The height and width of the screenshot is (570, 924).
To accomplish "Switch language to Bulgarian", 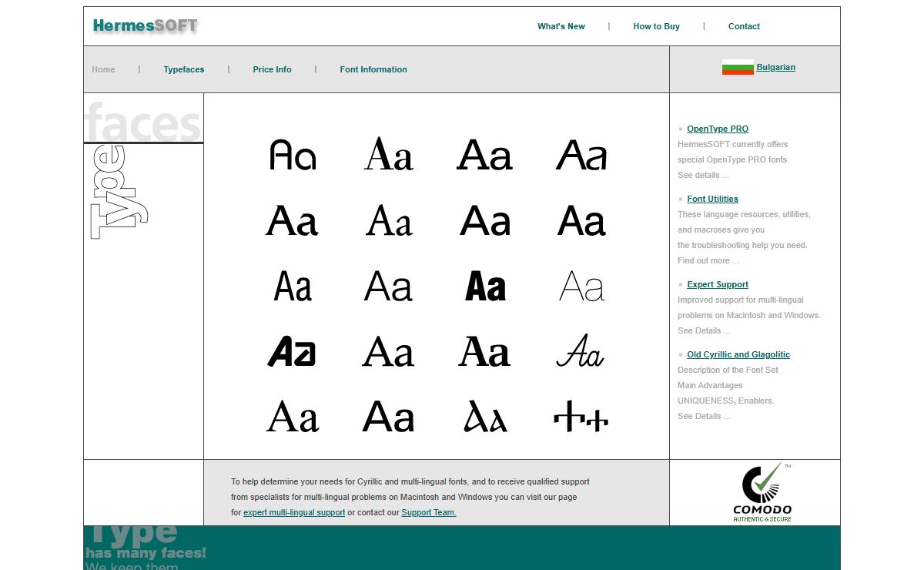I will (x=775, y=67).
